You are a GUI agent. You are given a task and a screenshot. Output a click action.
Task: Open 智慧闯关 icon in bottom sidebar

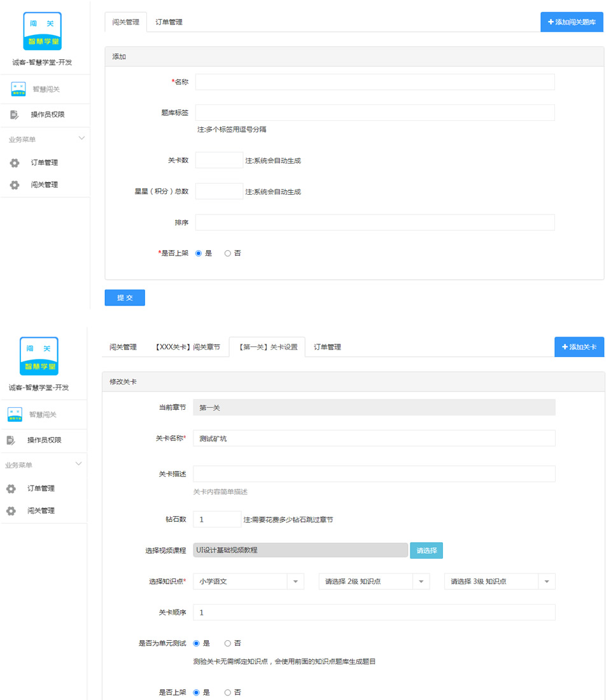tap(15, 414)
